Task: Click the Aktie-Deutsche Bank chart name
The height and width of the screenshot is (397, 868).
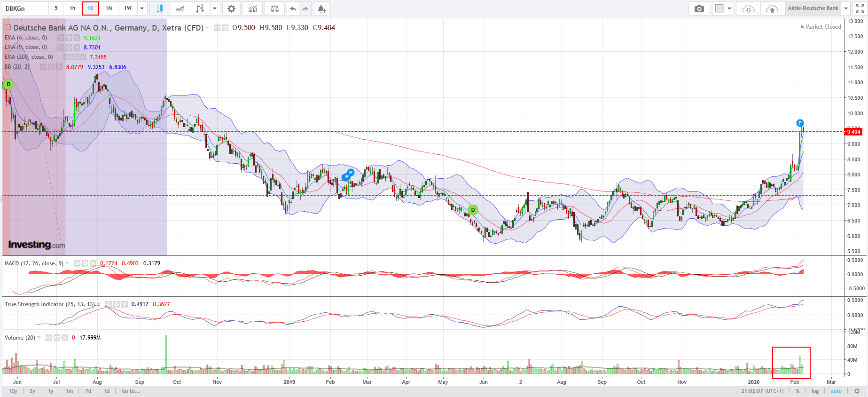Action: click(x=813, y=8)
